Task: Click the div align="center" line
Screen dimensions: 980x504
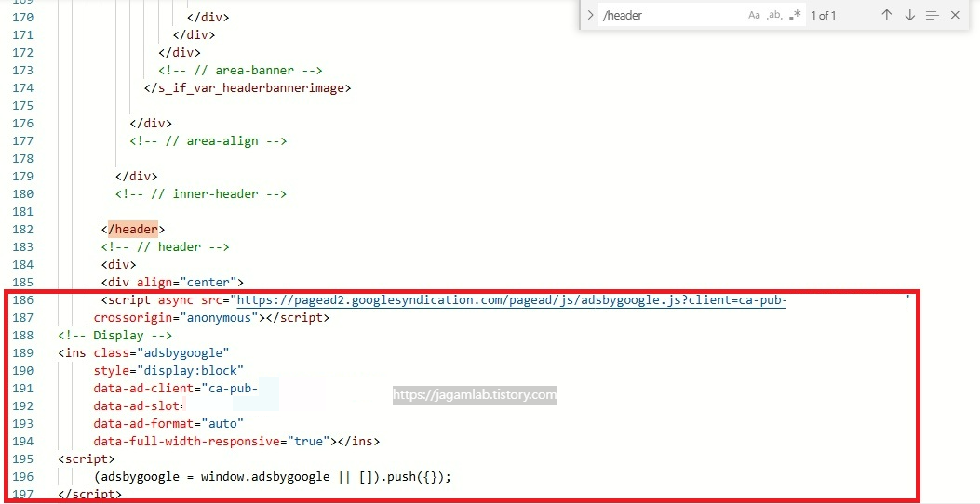Action: point(172,283)
